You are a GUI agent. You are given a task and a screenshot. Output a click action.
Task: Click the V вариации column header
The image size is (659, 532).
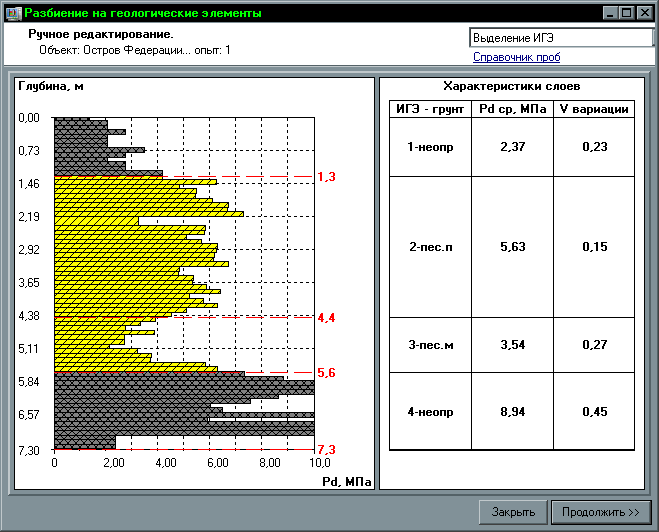(593, 109)
